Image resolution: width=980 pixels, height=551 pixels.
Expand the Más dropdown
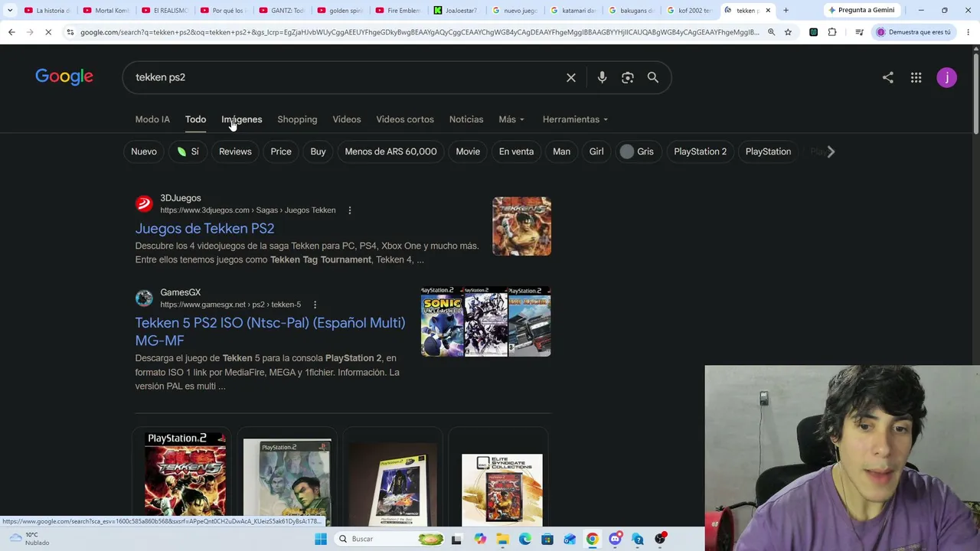(511, 119)
